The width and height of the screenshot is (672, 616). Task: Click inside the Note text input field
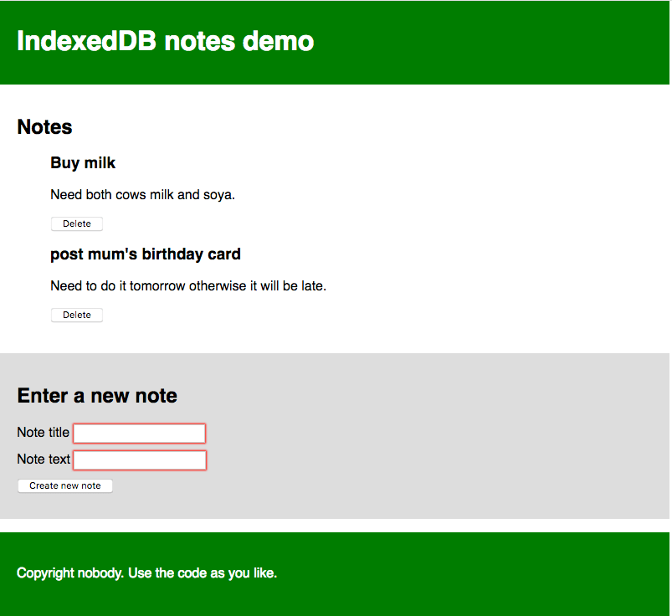click(139, 459)
